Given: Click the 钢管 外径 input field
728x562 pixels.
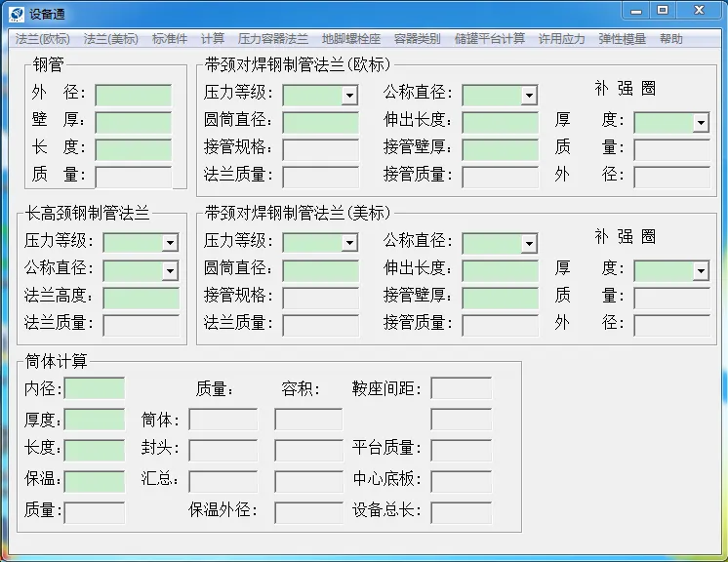Looking at the screenshot, I should pyautogui.click(x=133, y=95).
